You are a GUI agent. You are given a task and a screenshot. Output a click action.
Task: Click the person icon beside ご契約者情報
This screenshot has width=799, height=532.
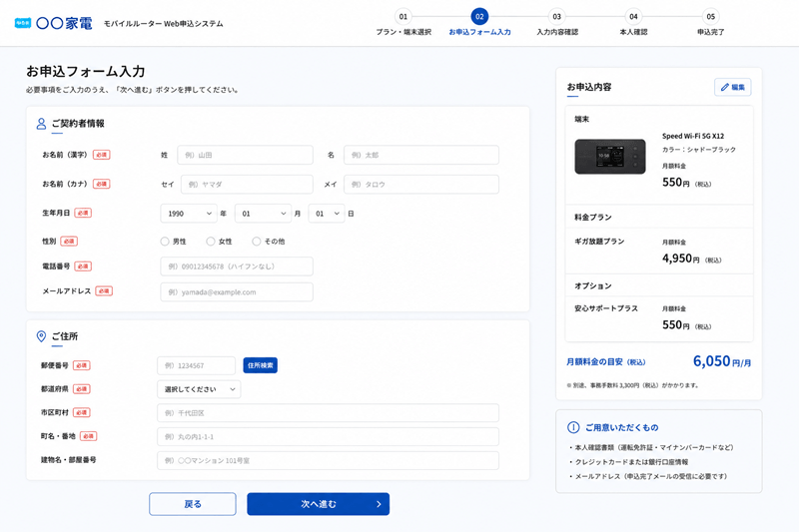[41, 124]
